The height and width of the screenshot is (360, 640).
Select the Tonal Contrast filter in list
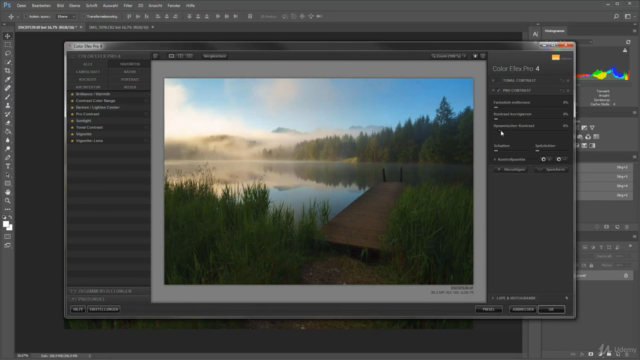click(109, 127)
